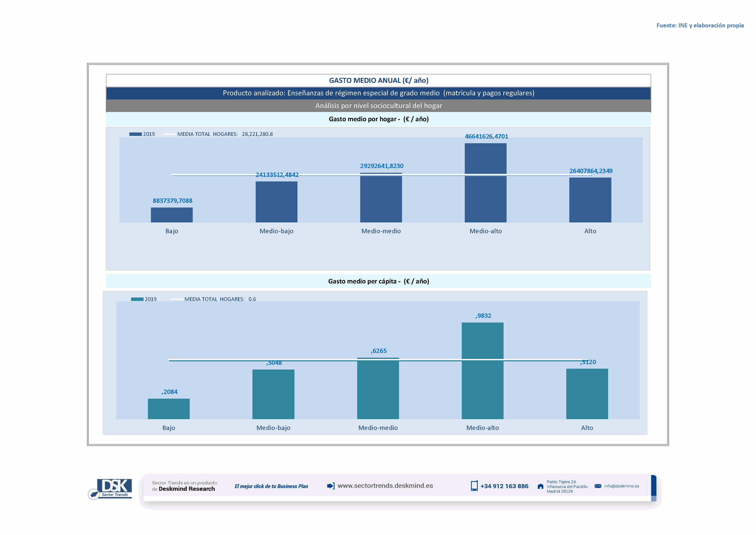
Task: Click the arrow icon beside the website URL
Action: (x=331, y=486)
